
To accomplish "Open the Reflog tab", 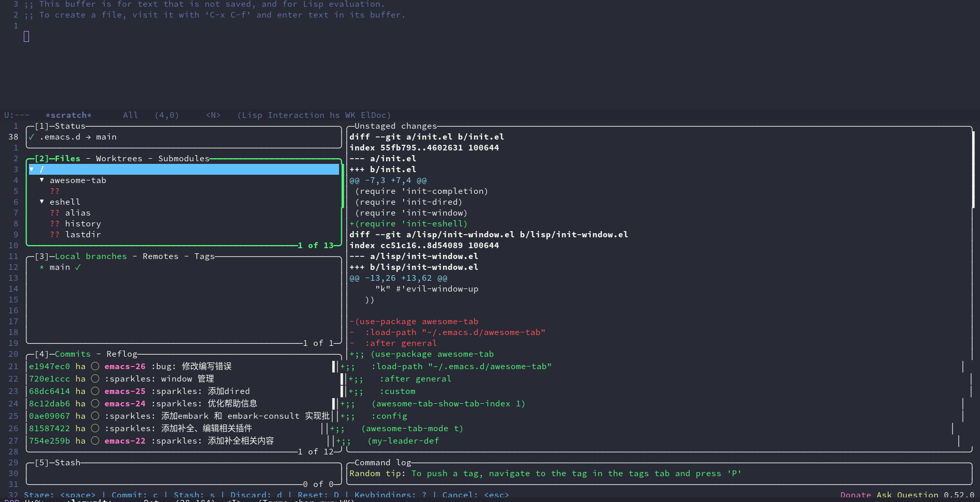I will point(122,354).
